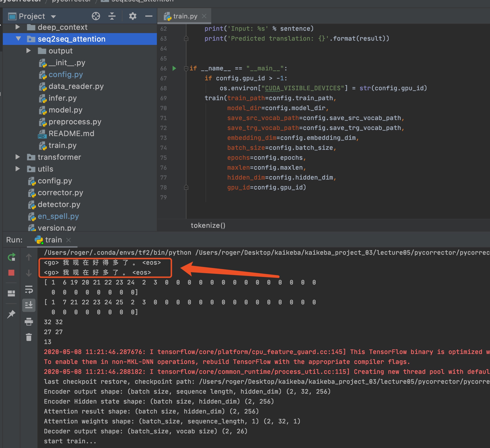
Task: Stop the running train process
Action: coord(11,273)
